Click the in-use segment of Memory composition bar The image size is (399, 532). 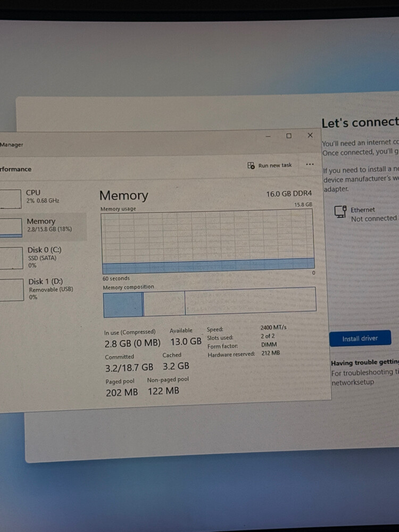click(x=123, y=305)
